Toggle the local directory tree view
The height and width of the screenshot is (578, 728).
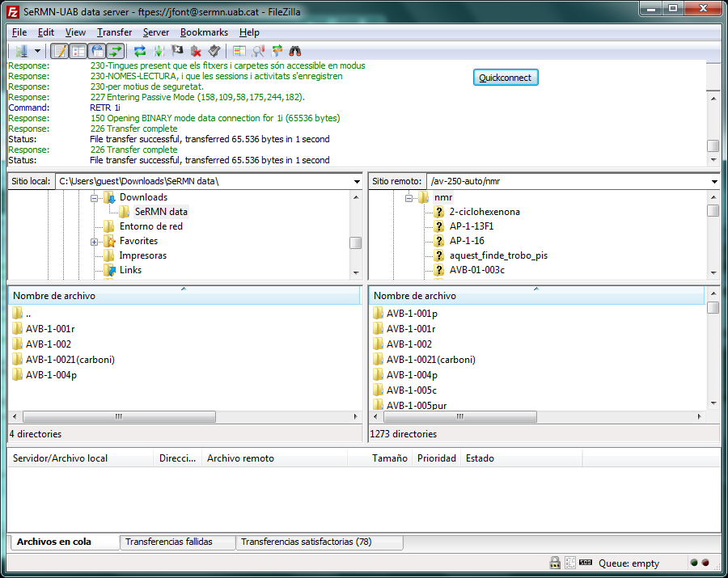pyautogui.click(x=78, y=51)
